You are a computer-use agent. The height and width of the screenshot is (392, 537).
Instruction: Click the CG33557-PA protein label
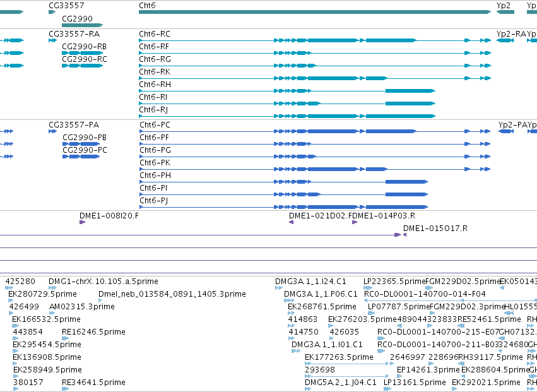[74, 125]
